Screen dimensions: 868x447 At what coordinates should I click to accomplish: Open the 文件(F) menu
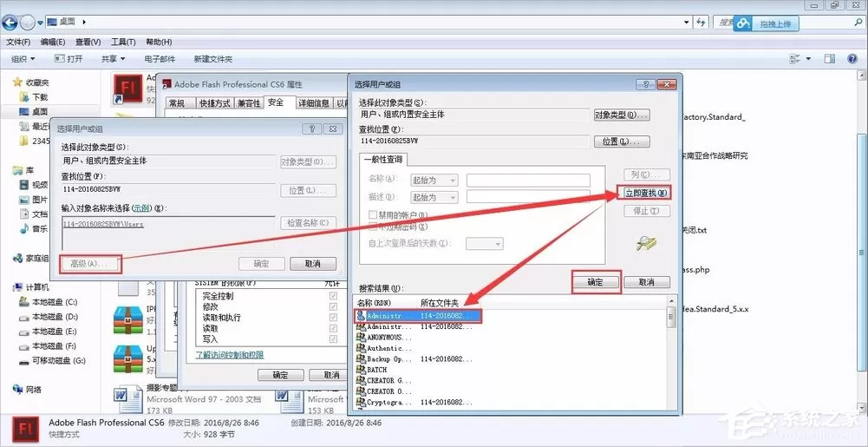pos(18,43)
